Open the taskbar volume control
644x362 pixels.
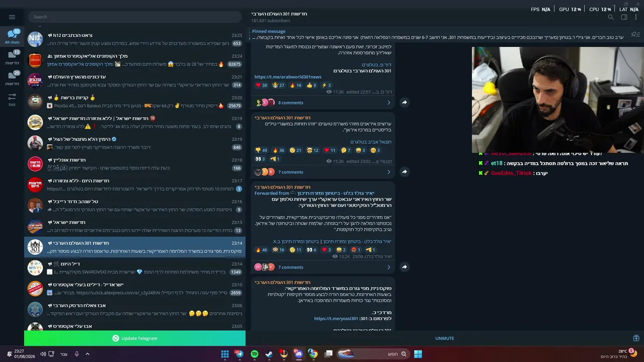(x=43, y=354)
